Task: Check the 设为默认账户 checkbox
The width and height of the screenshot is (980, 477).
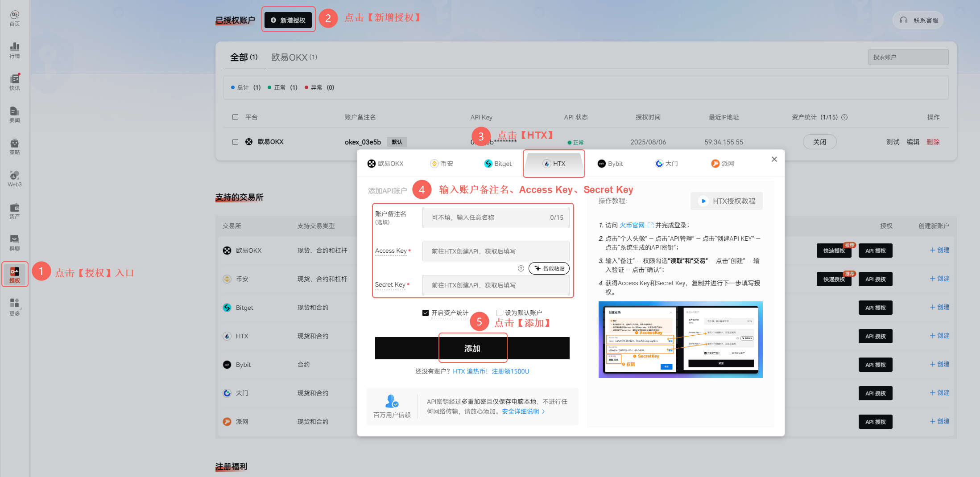Action: [x=499, y=313]
